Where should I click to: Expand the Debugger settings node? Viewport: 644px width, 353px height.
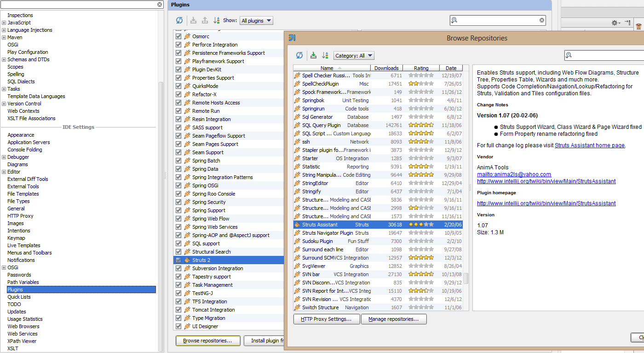[x=4, y=157]
